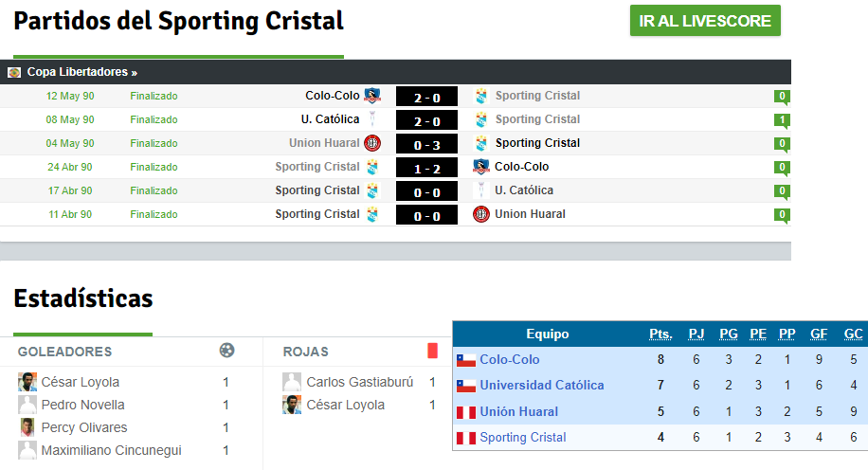Open the 0 - 3 Union Huaral score

pyautogui.click(x=426, y=144)
